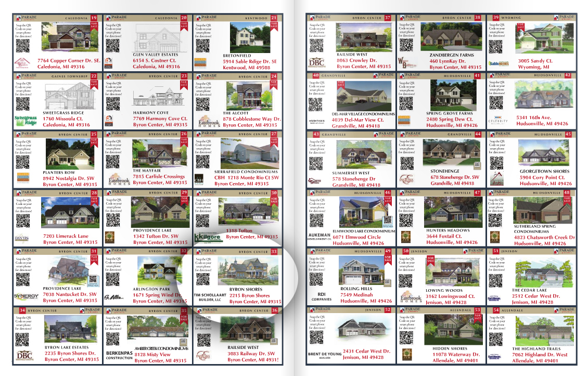The height and width of the screenshot is (376, 588).
Task: Click the Synergy logo in listing 31
Action: coord(26,296)
